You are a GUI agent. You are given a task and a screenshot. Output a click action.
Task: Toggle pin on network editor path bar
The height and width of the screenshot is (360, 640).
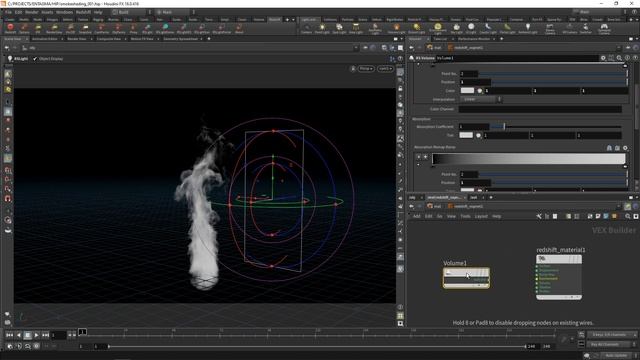(628, 207)
